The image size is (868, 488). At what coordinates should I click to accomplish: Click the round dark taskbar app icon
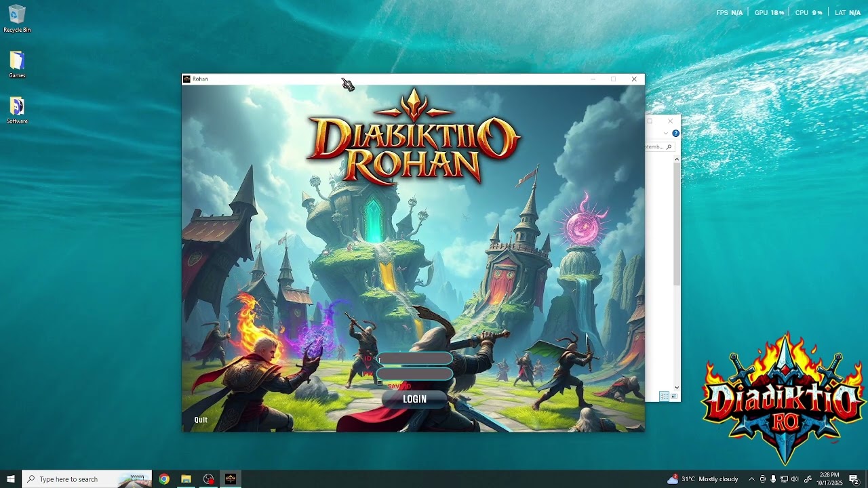tap(208, 479)
